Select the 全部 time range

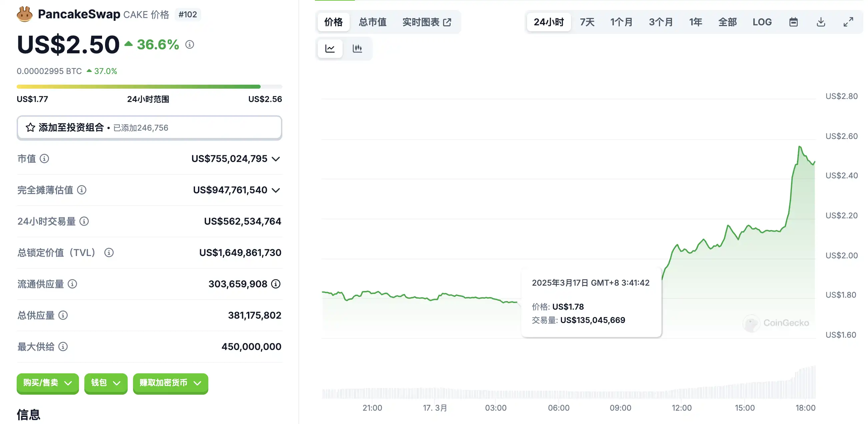[727, 22]
